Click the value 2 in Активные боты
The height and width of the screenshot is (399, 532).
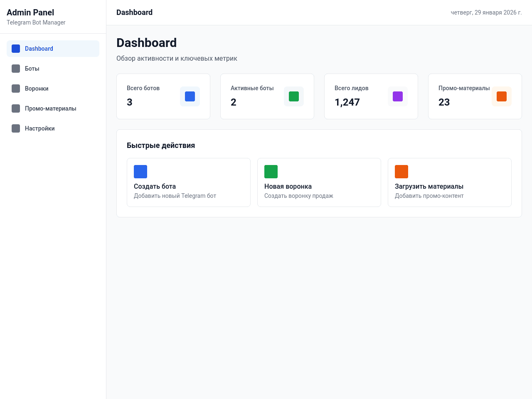point(234,102)
